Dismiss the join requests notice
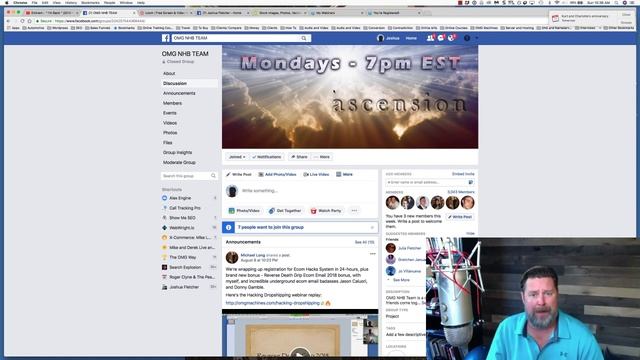 pyautogui.click(x=372, y=227)
